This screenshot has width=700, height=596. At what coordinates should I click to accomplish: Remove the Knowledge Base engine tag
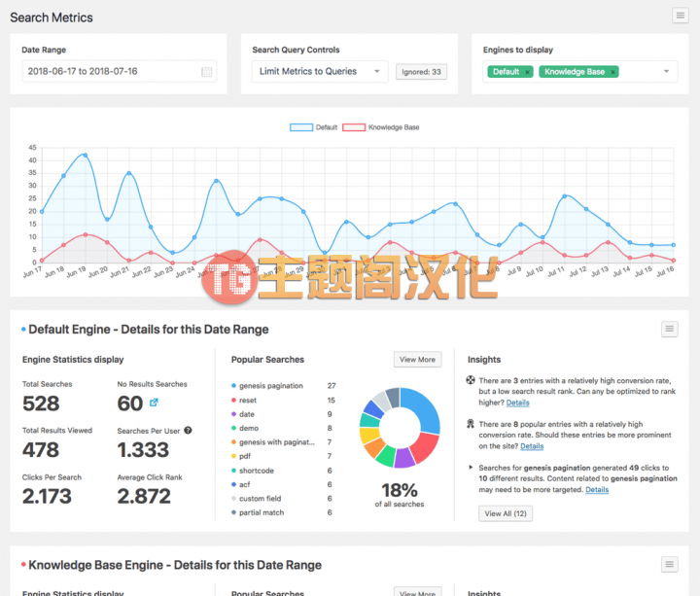(612, 72)
